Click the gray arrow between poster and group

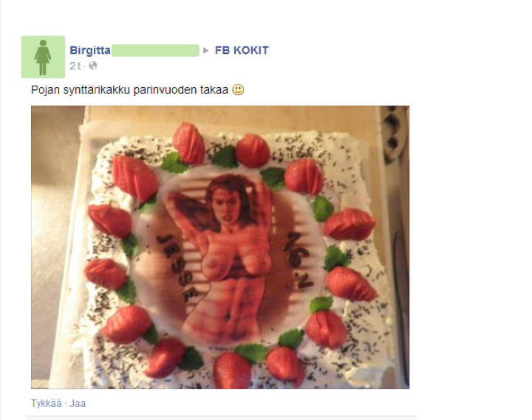pos(205,50)
